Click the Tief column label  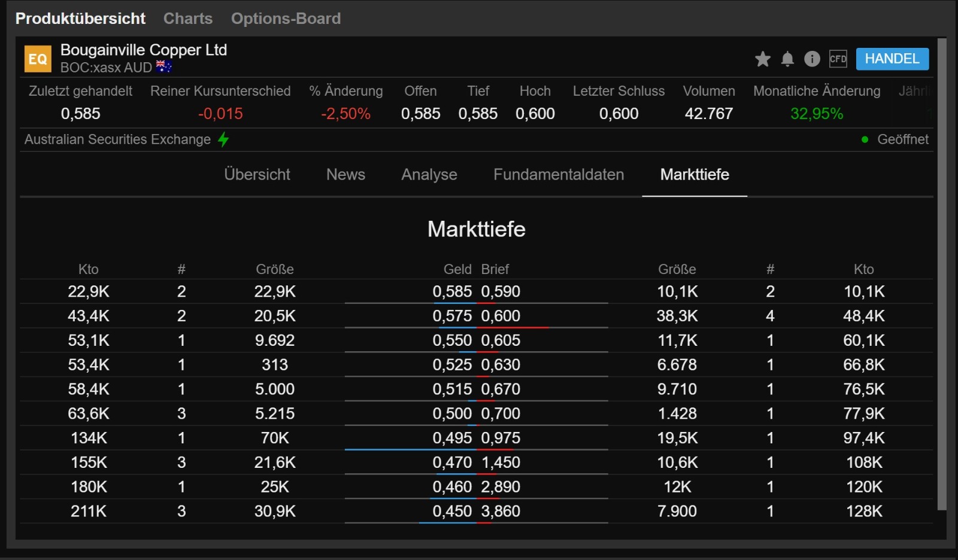(x=478, y=91)
